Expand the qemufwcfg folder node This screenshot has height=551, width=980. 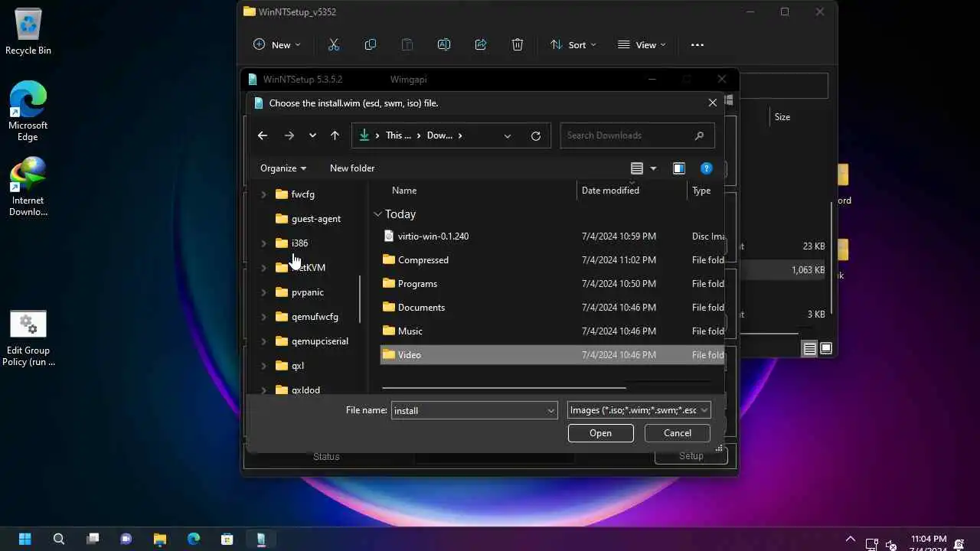[264, 317]
